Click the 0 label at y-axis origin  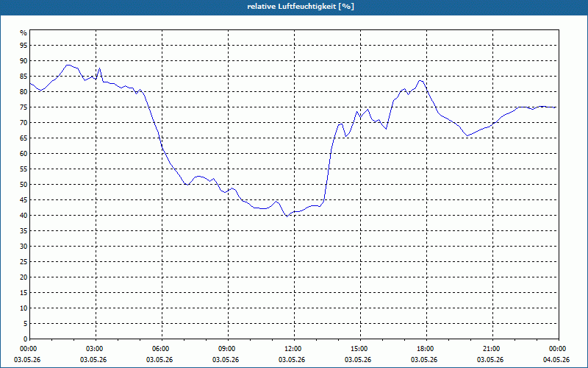click(25, 339)
